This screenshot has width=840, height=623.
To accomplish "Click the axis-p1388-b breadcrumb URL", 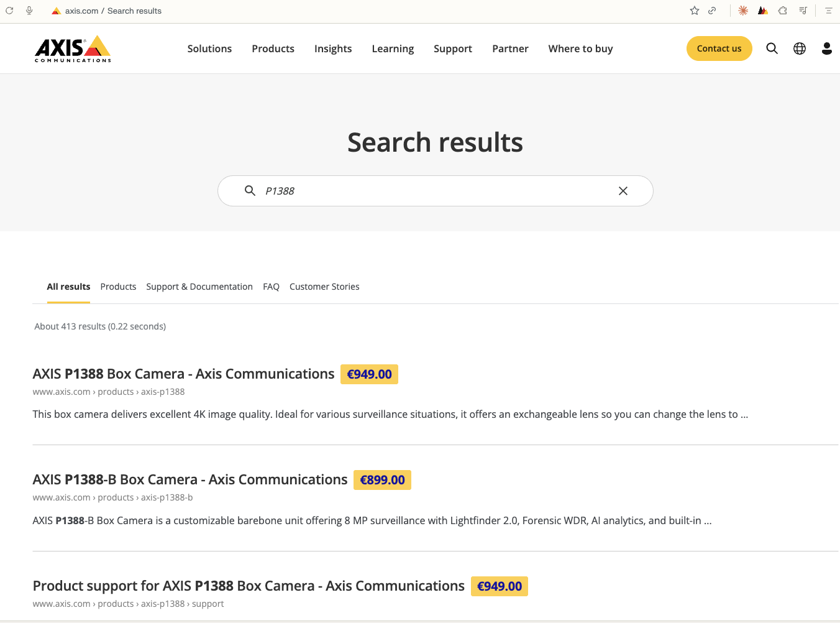I will tap(112, 497).
